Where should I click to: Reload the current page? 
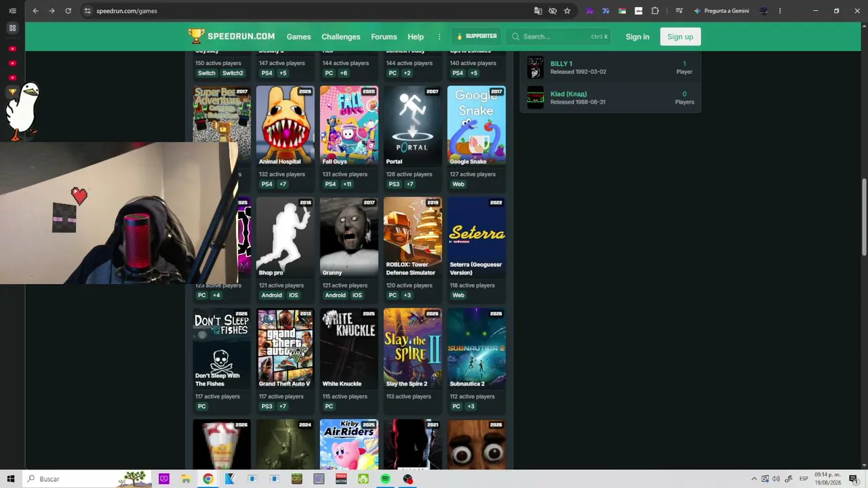click(x=68, y=11)
